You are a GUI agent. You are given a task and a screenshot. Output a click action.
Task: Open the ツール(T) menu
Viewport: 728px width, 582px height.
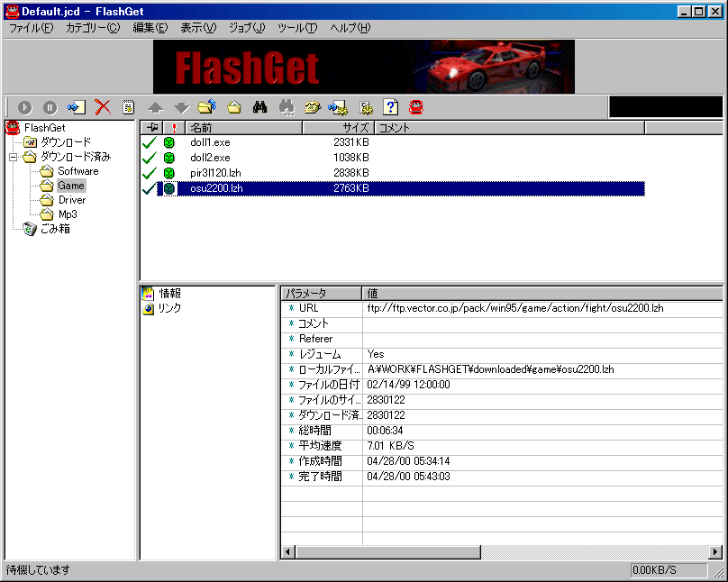pyautogui.click(x=297, y=28)
